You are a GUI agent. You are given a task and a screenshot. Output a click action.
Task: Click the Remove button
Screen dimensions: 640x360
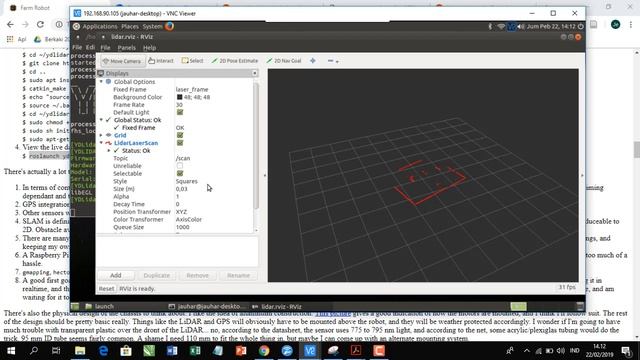pyautogui.click(x=197, y=276)
